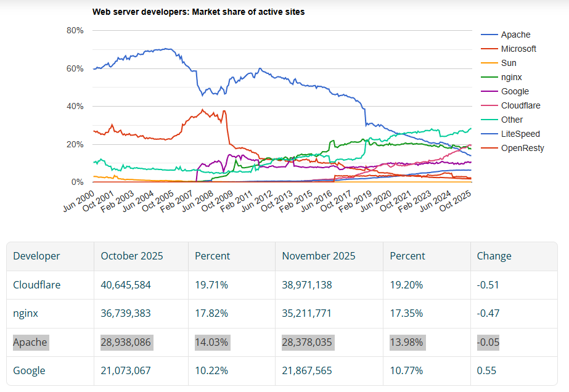This screenshot has height=392, width=569.
Task: Click the Jun 2000 x-axis label
Action: (79, 202)
